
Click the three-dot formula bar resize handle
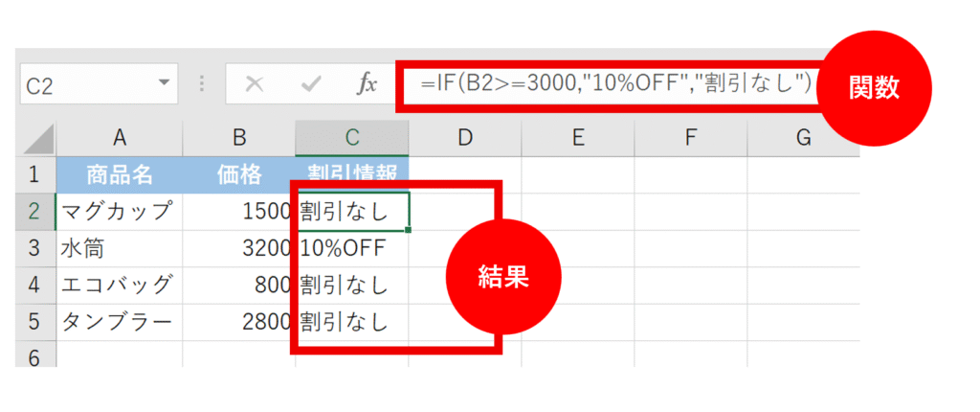coord(202,84)
